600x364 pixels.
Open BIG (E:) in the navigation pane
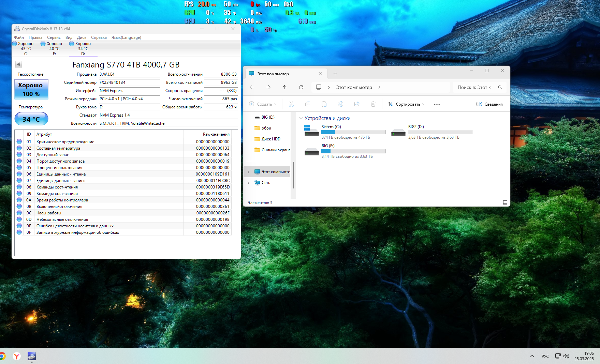tap(268, 117)
